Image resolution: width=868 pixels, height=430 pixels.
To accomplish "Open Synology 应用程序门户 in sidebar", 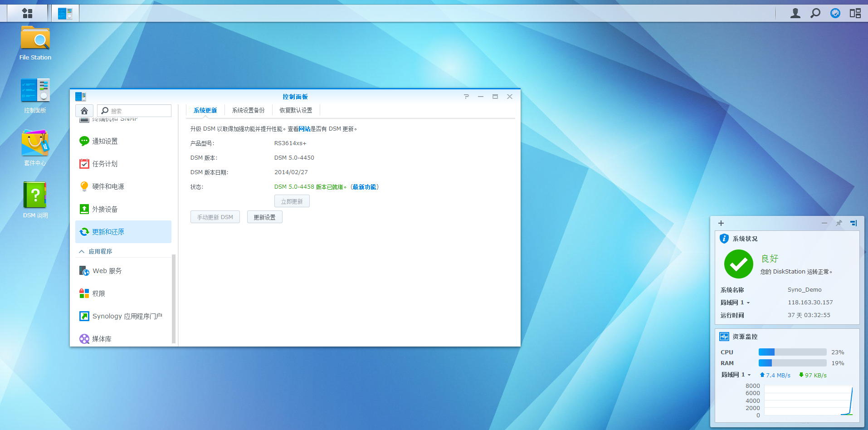I will [x=123, y=316].
